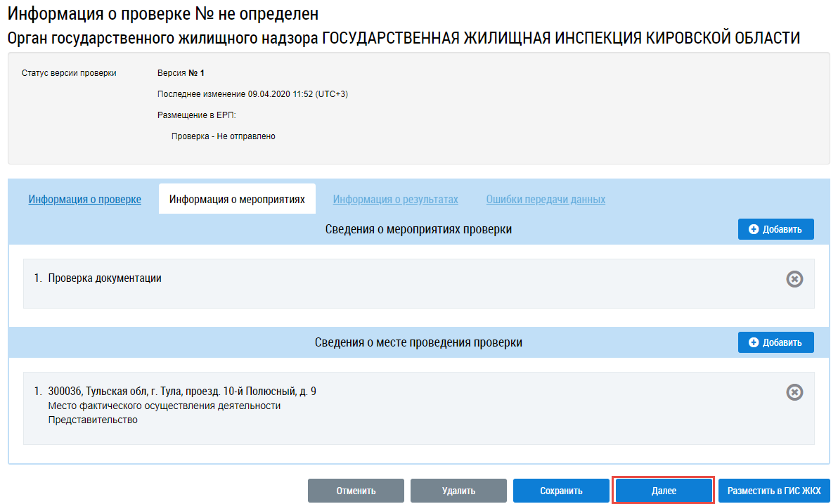The image size is (838, 504).
Task: Click the Удалить button
Action: tap(458, 491)
